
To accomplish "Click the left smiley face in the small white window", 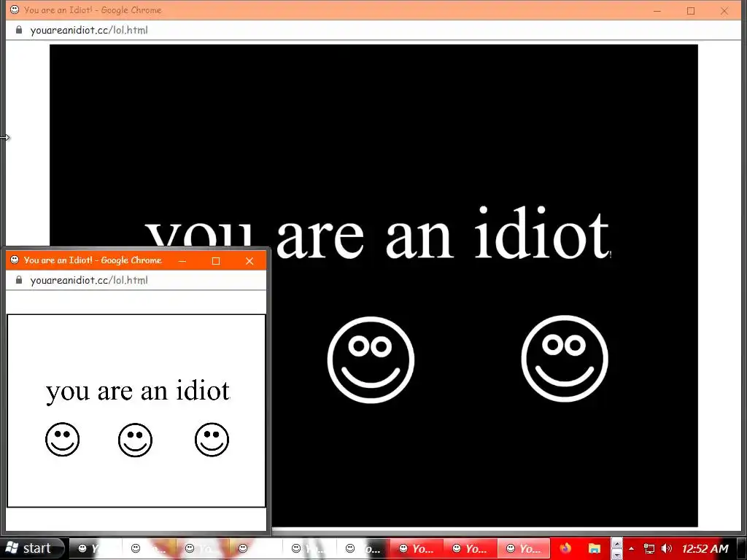I will point(63,439).
